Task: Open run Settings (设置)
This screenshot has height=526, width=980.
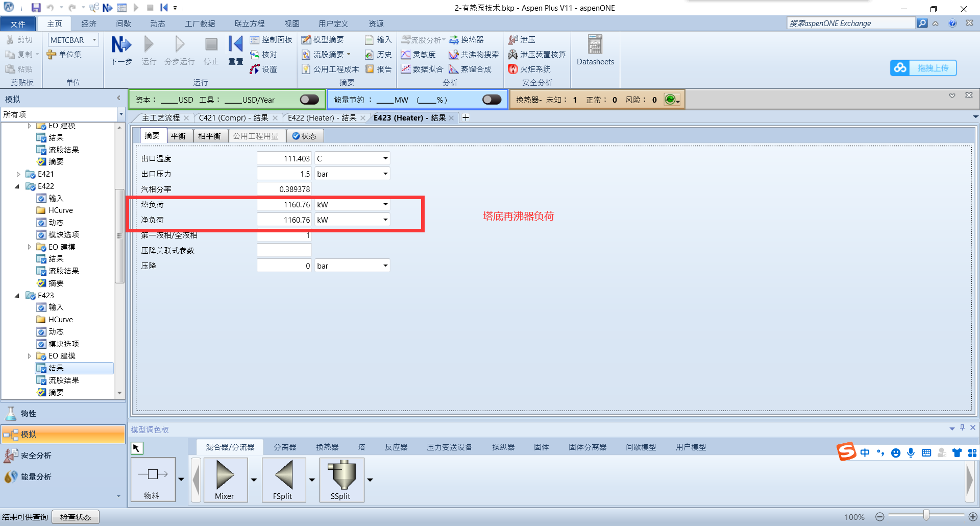Action: (263, 69)
